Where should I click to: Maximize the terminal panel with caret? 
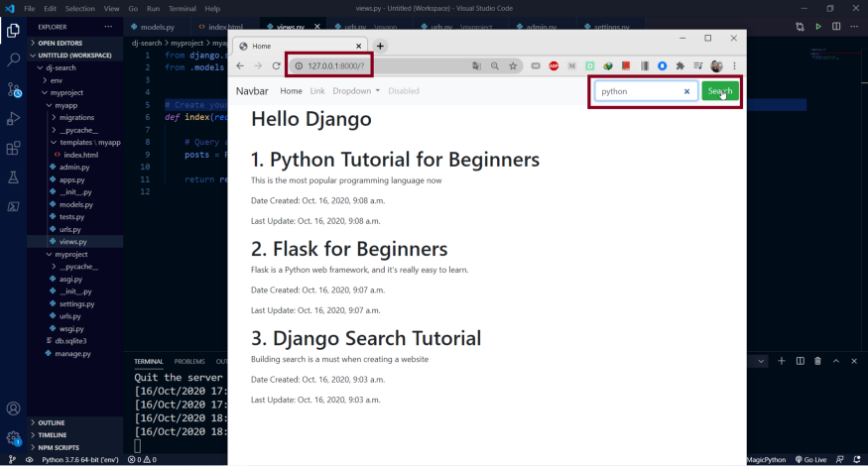click(x=836, y=361)
